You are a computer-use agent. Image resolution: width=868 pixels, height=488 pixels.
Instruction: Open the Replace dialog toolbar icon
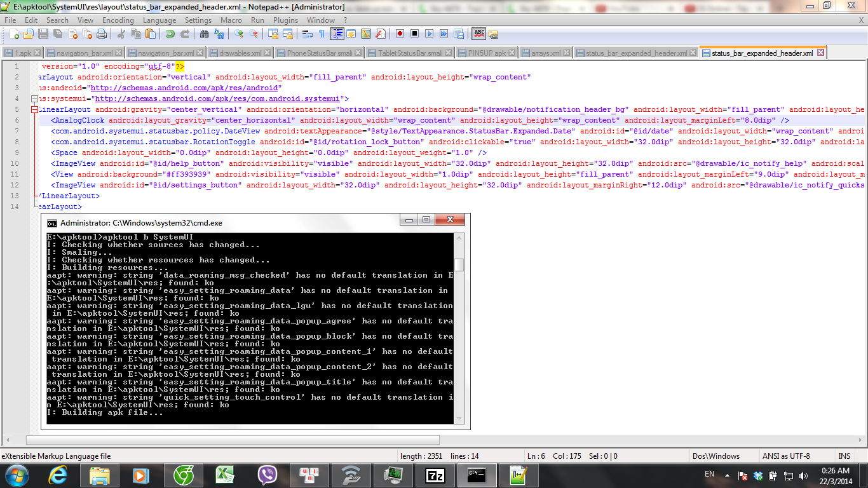219,34
